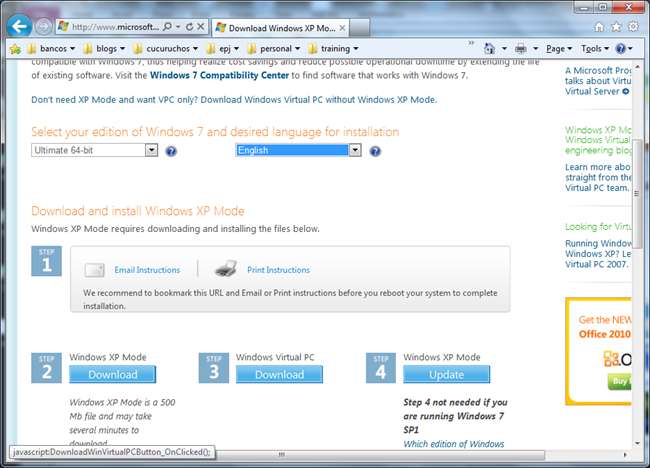650x468 pixels.
Task: Stop loading with address bar X
Action: coord(201,27)
